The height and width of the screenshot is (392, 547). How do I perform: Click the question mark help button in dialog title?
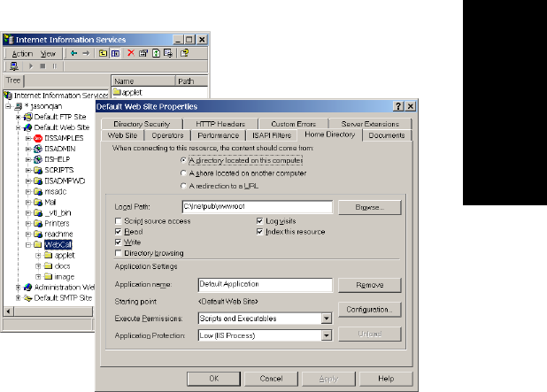click(x=398, y=106)
